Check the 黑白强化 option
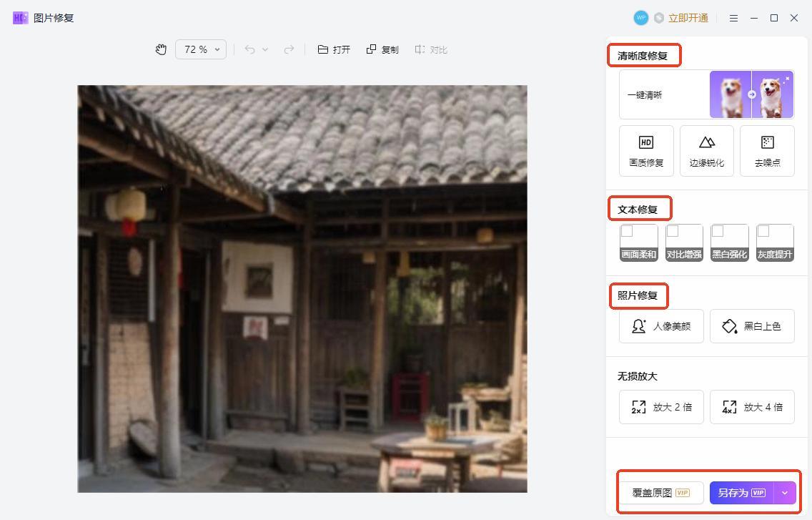This screenshot has width=812, height=520. [x=718, y=231]
